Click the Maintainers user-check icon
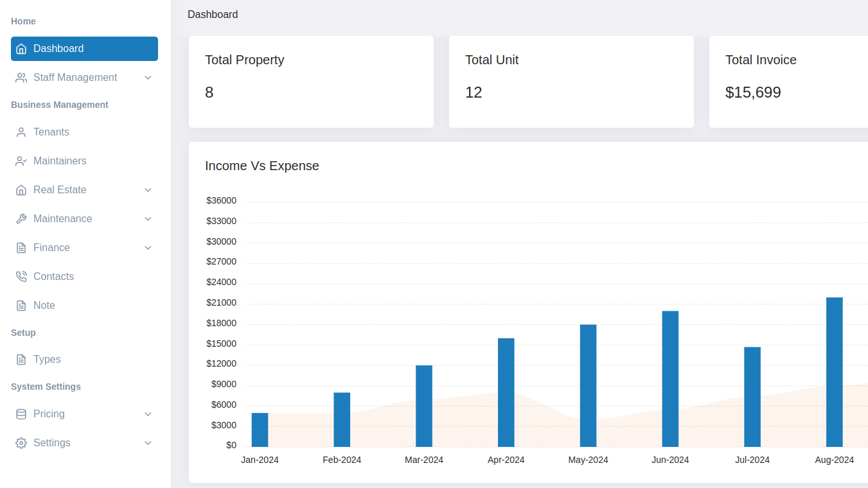Screen dimensions: 868x488 [21, 161]
